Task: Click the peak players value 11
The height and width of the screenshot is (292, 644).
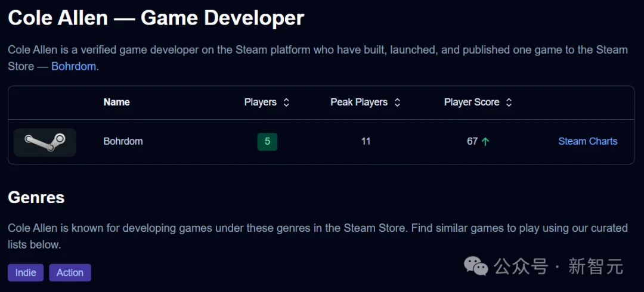Action: click(x=366, y=141)
